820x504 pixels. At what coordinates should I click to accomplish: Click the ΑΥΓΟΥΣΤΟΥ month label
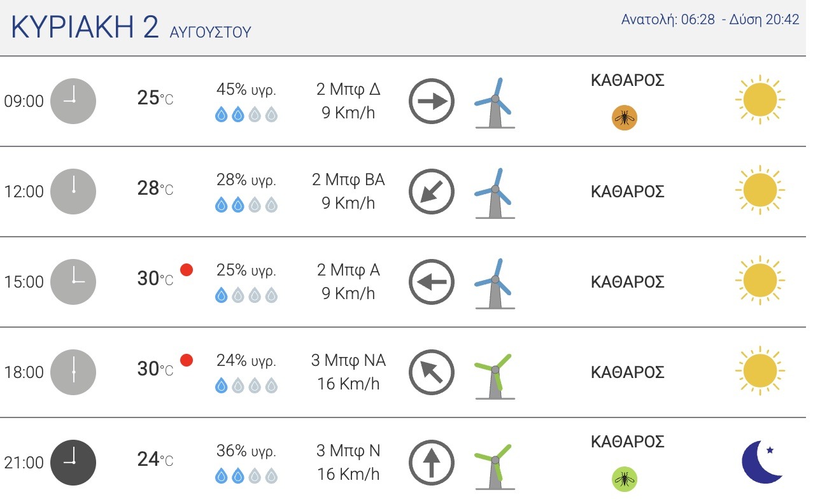211,32
